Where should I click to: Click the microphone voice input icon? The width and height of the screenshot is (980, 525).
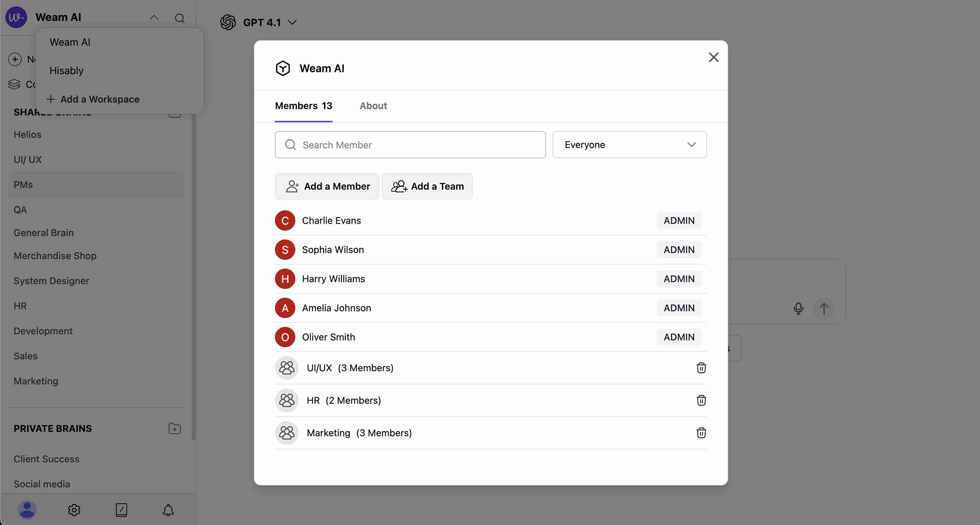point(798,308)
